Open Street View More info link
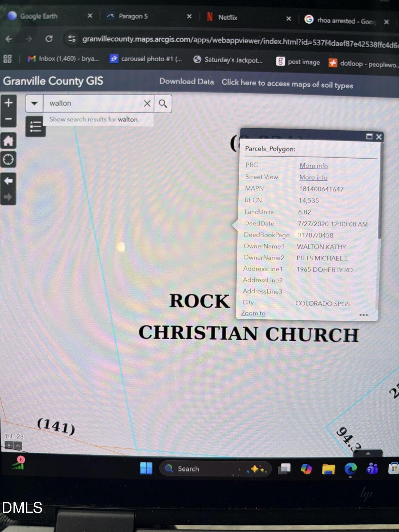Screen dimensions: 399x532 pos(313,177)
